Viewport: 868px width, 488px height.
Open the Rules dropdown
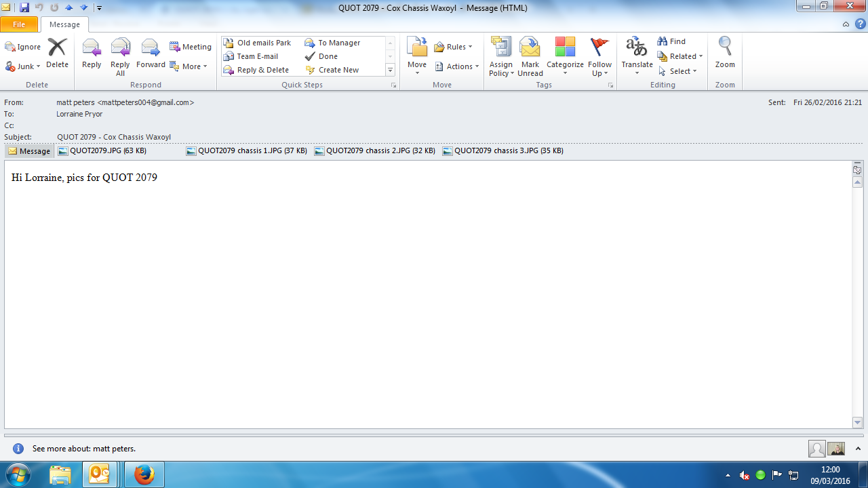tap(454, 47)
